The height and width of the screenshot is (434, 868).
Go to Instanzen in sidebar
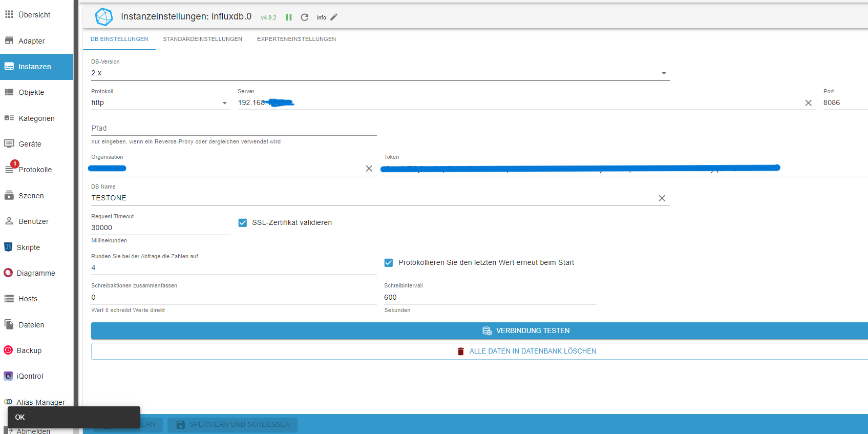(x=37, y=67)
